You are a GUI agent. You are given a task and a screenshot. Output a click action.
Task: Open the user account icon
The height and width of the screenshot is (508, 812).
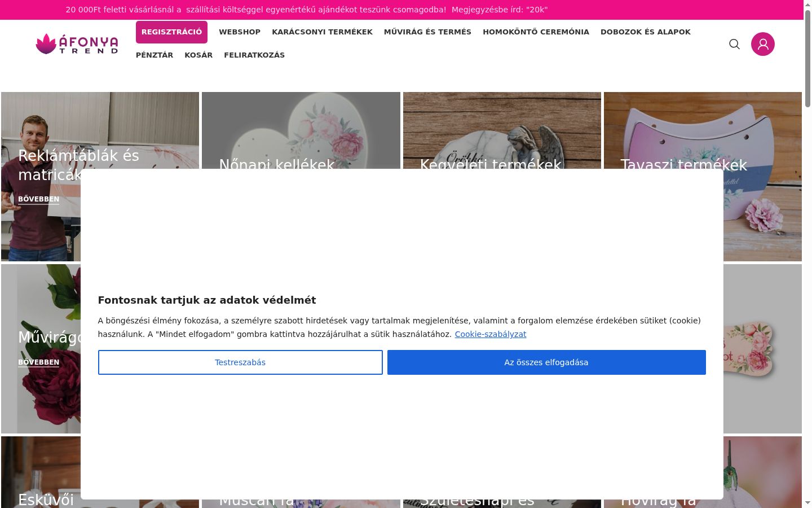pyautogui.click(x=763, y=44)
